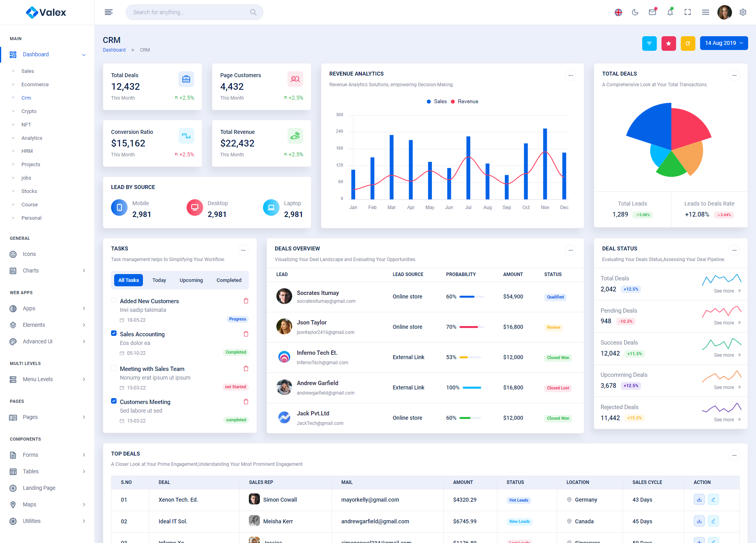The height and width of the screenshot is (543, 756).
Task: Toggle dark mode moon icon
Action: [x=635, y=12]
